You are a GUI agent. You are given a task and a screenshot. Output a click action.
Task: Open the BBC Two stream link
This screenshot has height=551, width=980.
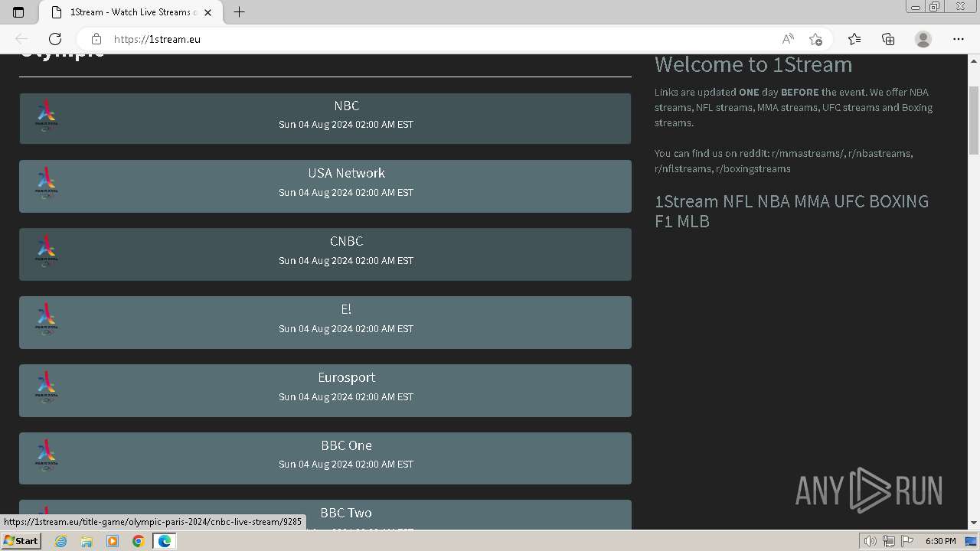point(325,514)
